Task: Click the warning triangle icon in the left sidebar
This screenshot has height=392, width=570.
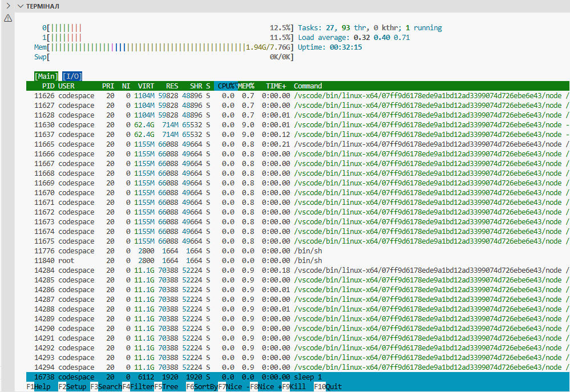Action: click(8, 18)
